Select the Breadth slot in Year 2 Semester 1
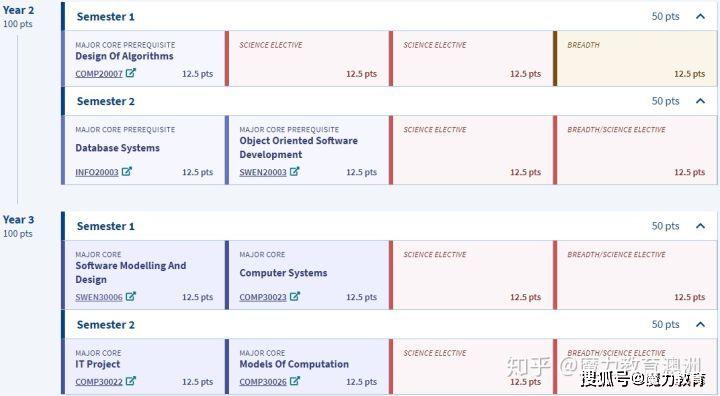720x396 pixels. (x=635, y=59)
